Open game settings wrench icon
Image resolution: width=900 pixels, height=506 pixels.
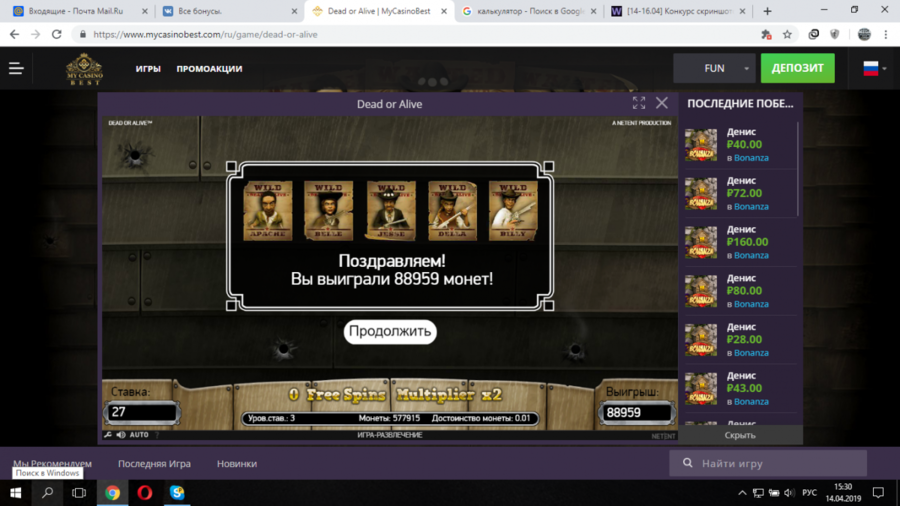coord(108,435)
